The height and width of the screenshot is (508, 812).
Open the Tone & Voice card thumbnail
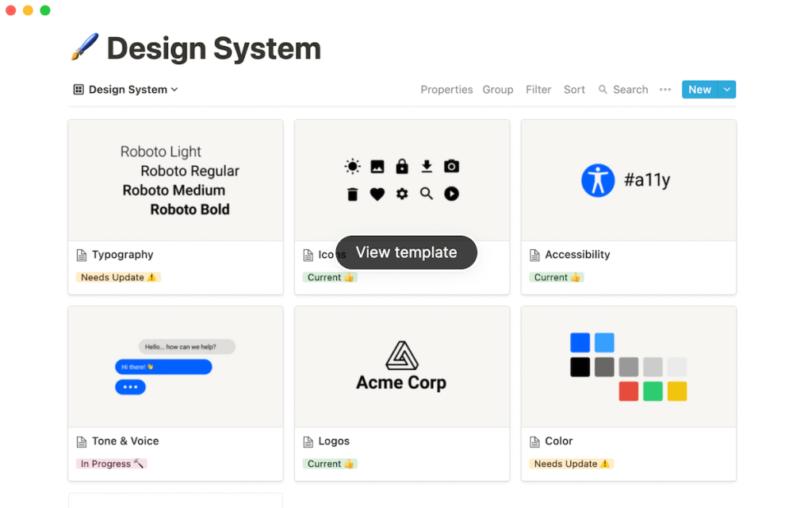pos(175,367)
